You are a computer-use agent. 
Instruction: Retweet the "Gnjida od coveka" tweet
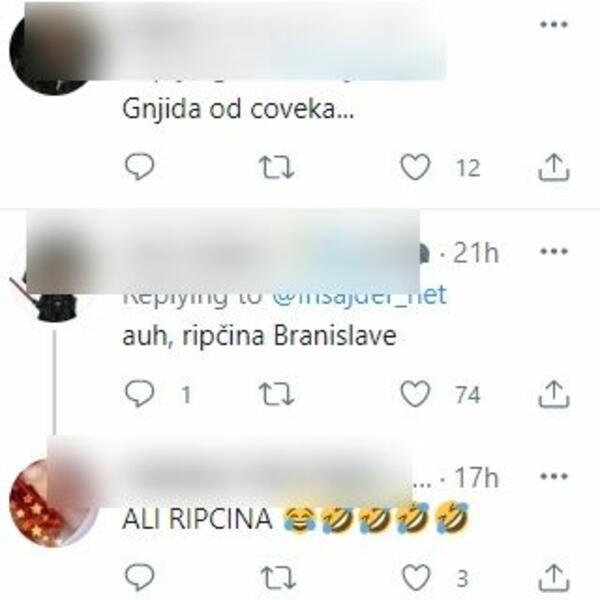(x=276, y=167)
